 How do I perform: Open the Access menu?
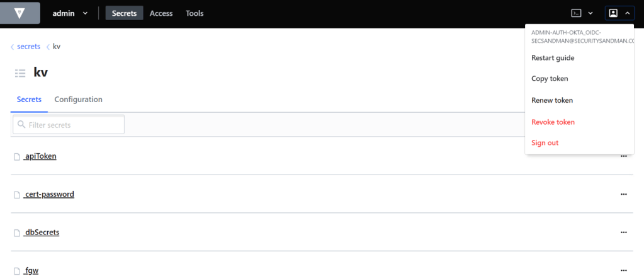(x=161, y=13)
